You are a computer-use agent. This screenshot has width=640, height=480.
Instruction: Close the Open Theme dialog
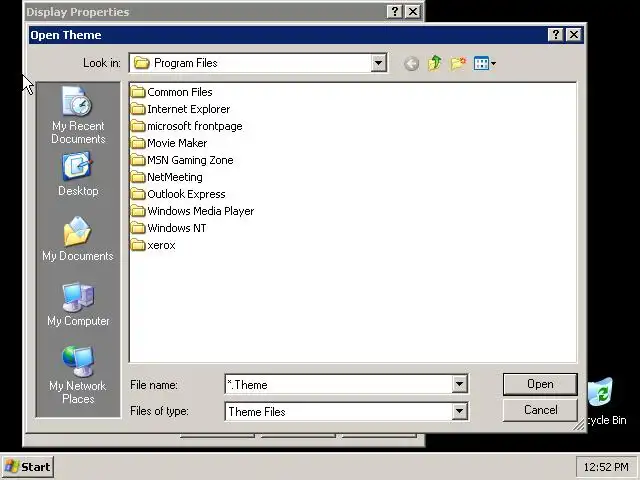point(573,35)
